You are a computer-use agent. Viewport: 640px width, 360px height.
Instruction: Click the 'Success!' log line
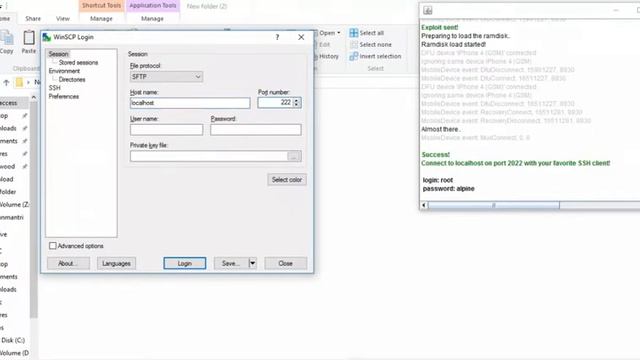point(436,155)
